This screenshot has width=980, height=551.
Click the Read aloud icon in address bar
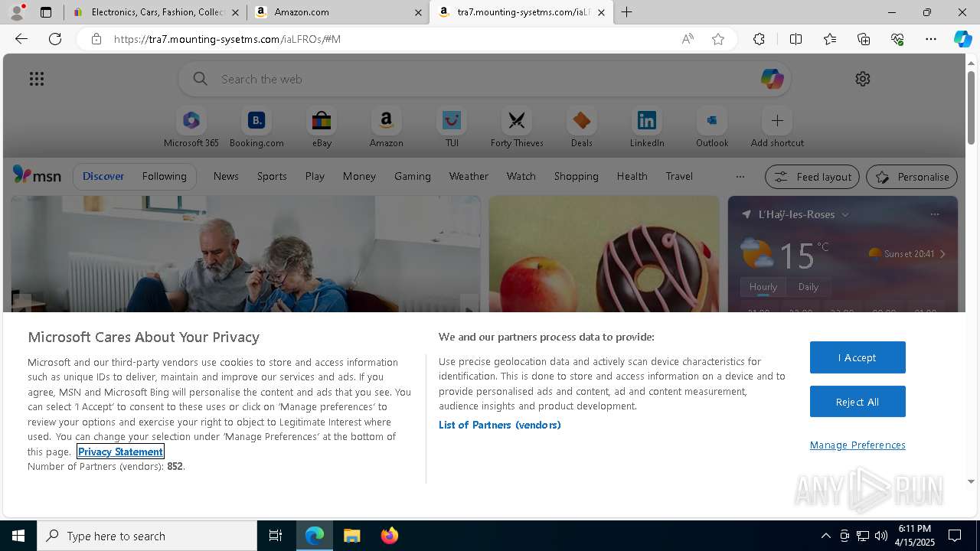[x=688, y=39]
